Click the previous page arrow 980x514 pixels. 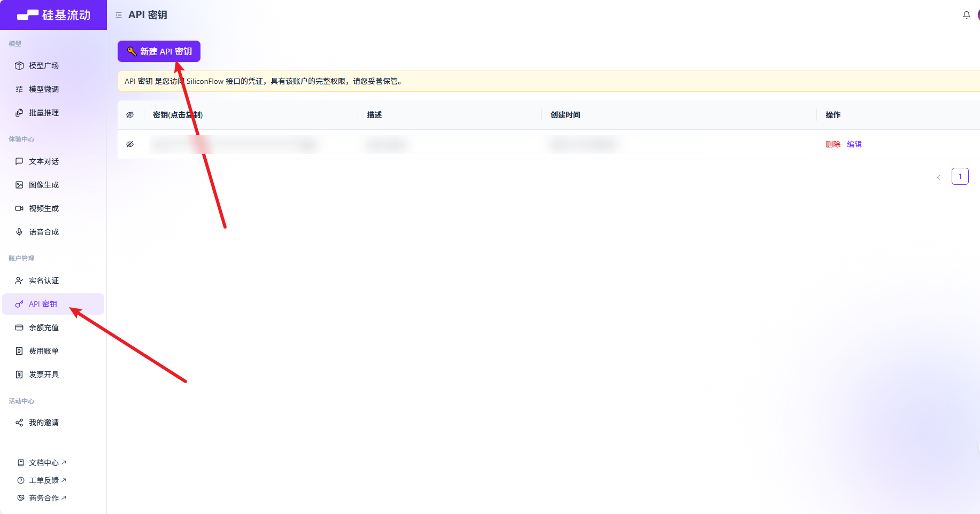pos(938,177)
